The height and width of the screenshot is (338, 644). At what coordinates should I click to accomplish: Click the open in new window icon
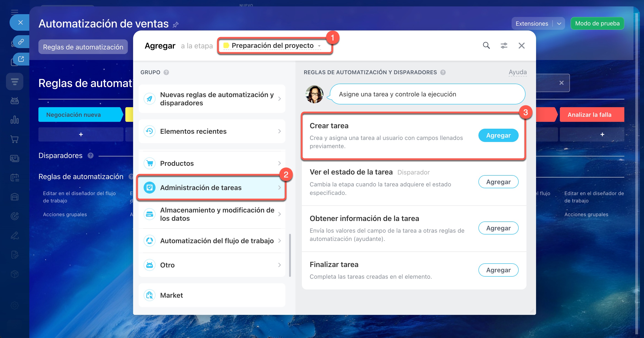[x=21, y=59]
